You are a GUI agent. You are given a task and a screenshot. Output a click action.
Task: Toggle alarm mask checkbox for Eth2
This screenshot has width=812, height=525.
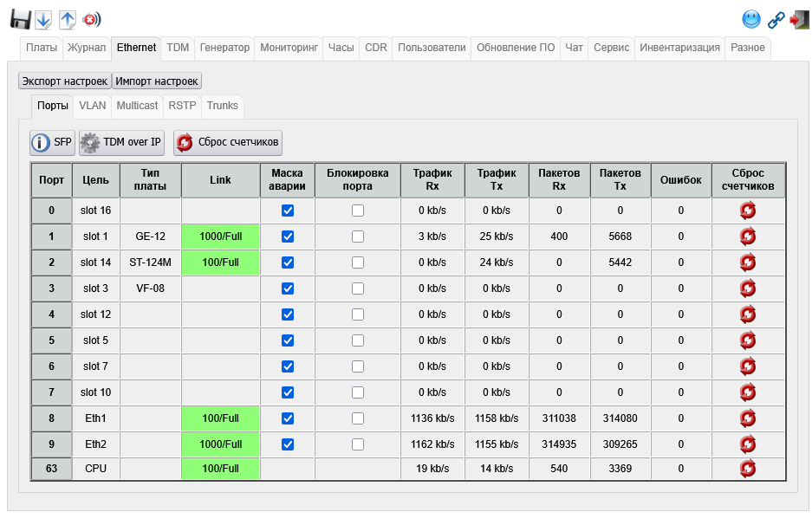pos(288,444)
